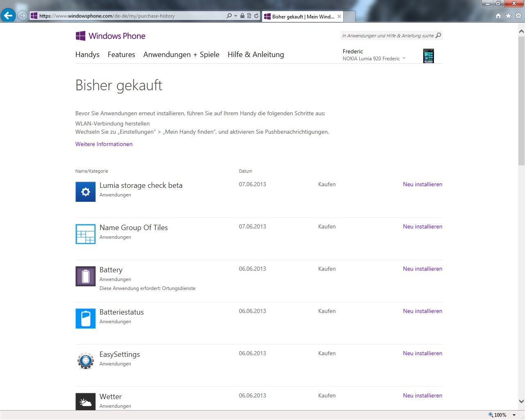Click the security lock icon in address bar
Viewport: 525px width, 420px height.
(242, 16)
